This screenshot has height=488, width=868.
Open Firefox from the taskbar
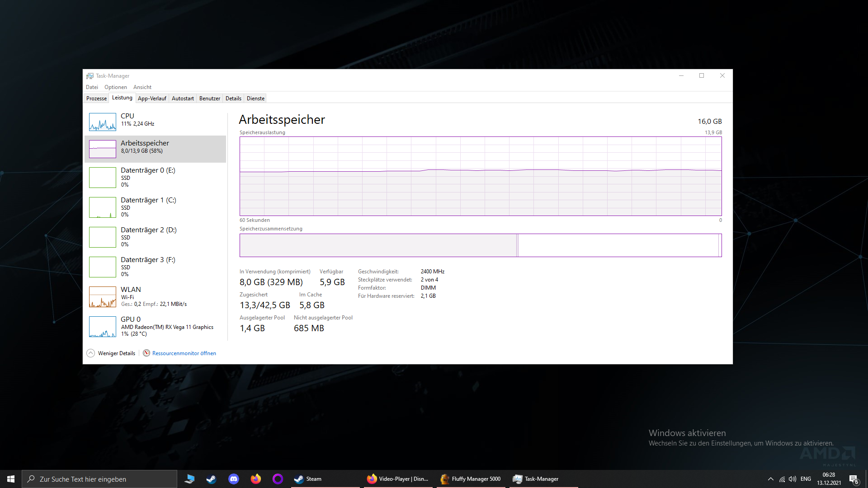256,479
